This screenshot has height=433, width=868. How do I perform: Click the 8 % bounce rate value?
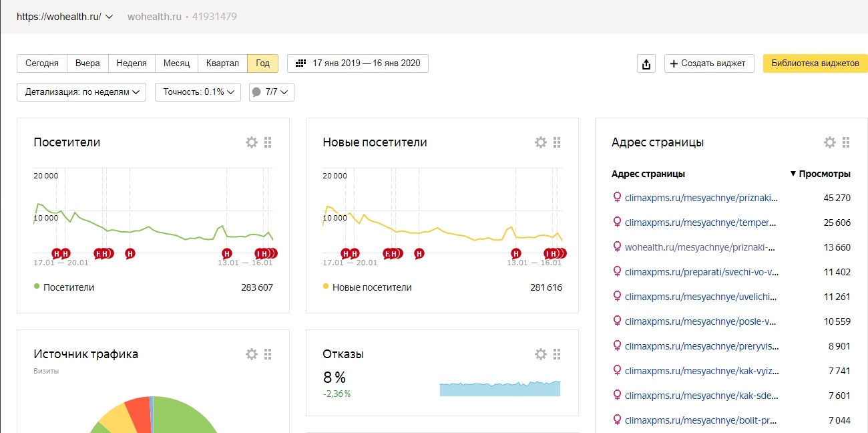click(335, 378)
